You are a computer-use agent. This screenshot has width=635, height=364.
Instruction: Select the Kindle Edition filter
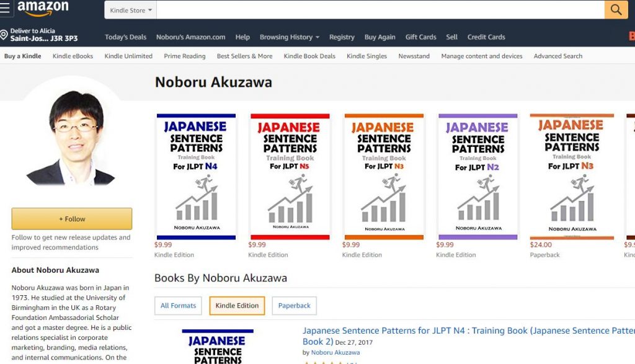pos(237,306)
